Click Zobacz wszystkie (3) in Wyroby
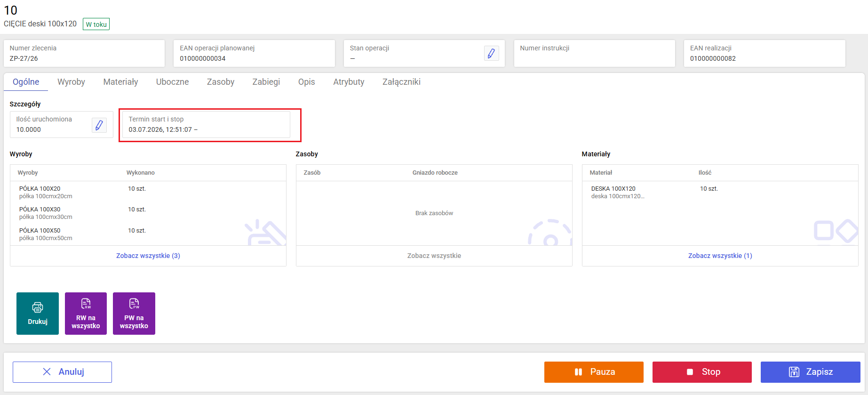The image size is (868, 395). pyautogui.click(x=148, y=256)
